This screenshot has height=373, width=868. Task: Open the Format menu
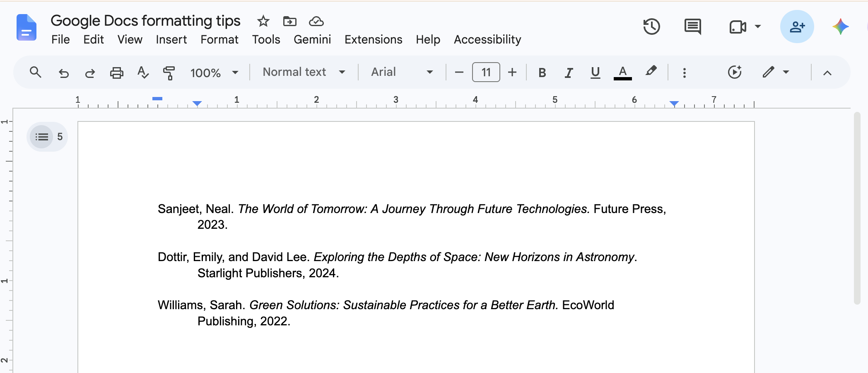pos(219,39)
